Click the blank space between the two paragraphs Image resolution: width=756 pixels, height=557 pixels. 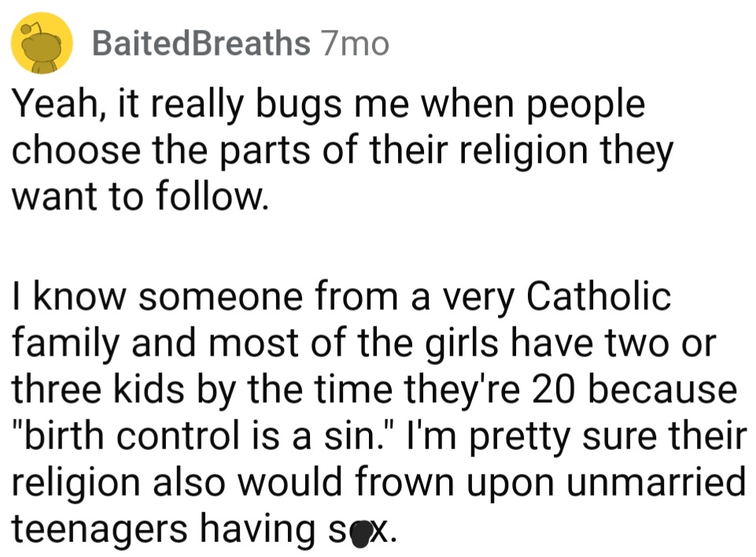point(378,246)
